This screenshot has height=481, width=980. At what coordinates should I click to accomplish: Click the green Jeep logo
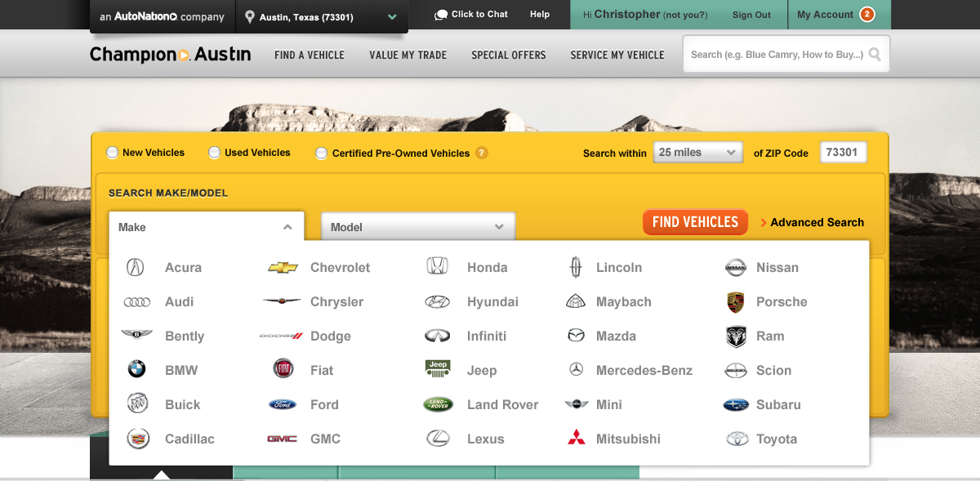438,369
